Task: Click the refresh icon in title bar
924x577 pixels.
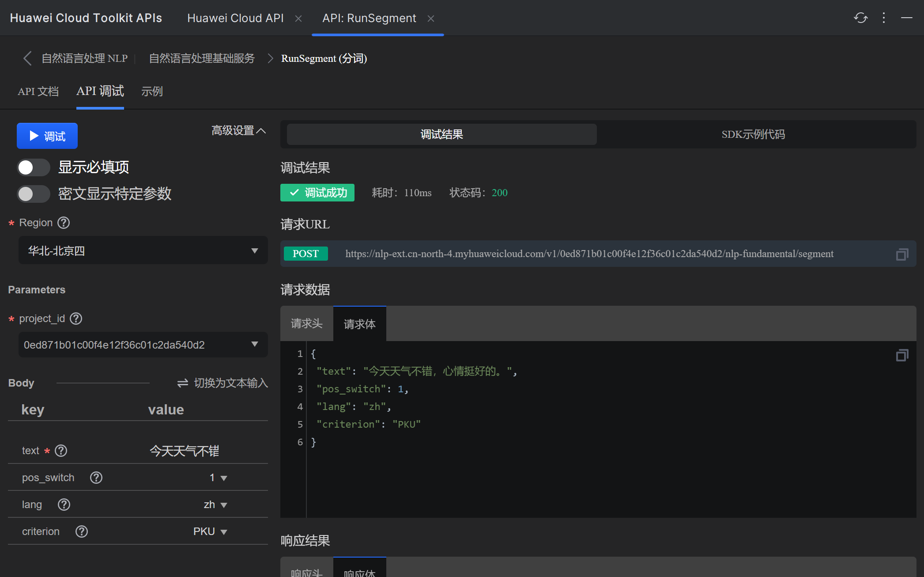Action: tap(860, 18)
